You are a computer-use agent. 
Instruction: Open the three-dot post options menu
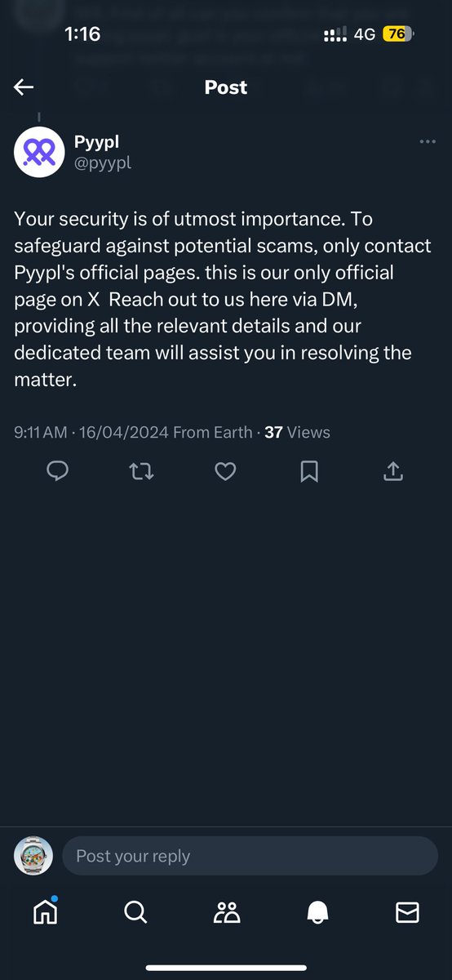[428, 141]
